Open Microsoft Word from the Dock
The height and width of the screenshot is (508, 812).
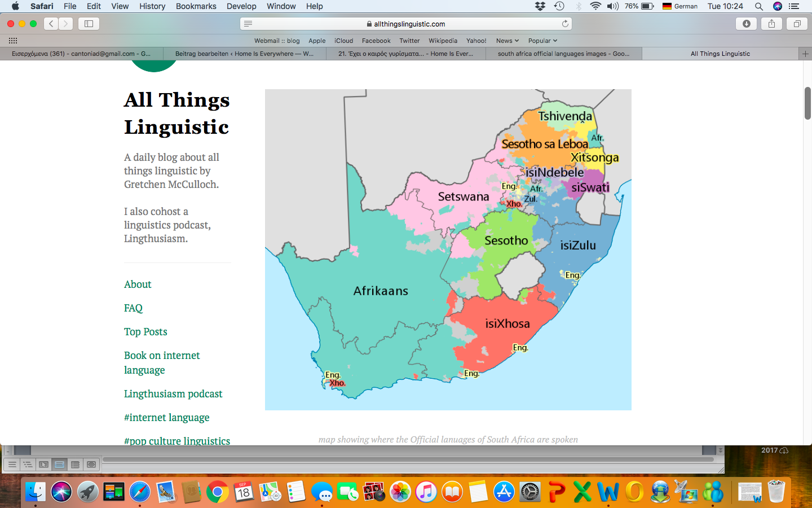point(608,492)
